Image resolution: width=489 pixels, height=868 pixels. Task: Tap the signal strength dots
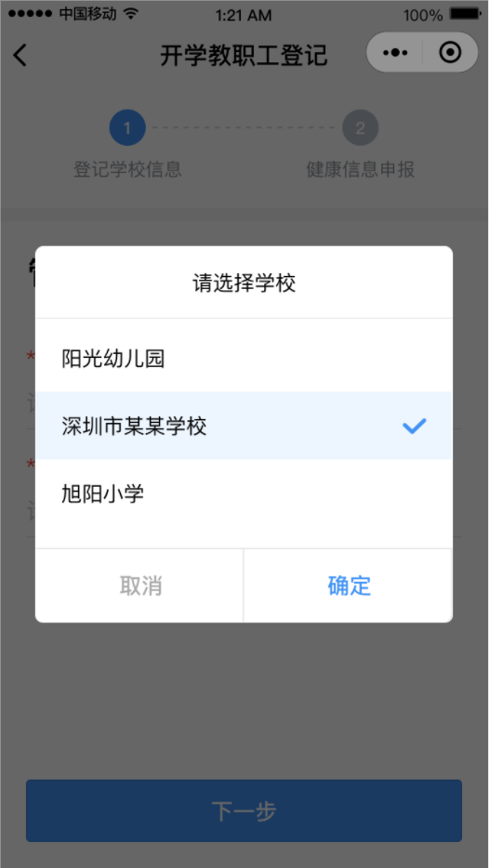(30, 14)
